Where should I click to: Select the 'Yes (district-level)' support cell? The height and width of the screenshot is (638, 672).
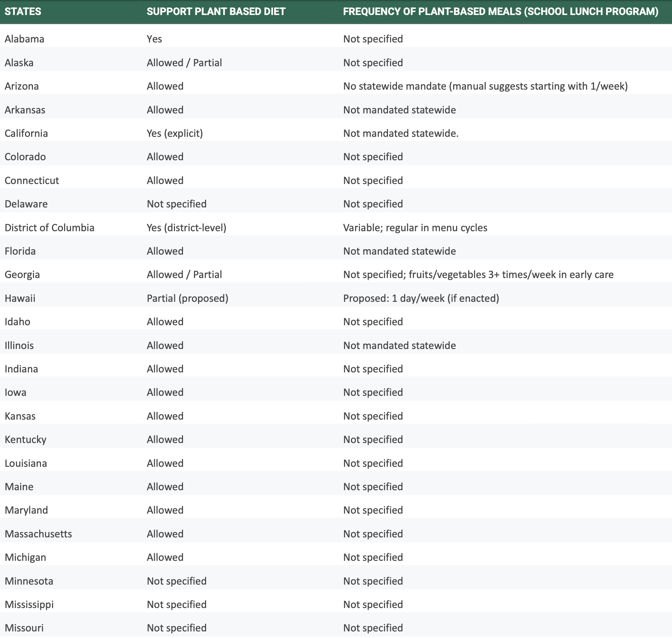186,228
